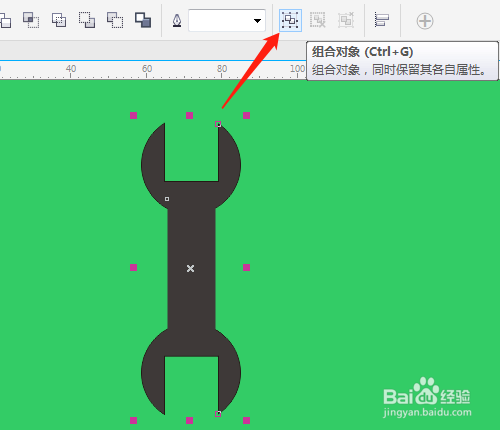Click the bottom-left selection handle of the wrench
Screen dimensions: 500x430
tap(134, 420)
